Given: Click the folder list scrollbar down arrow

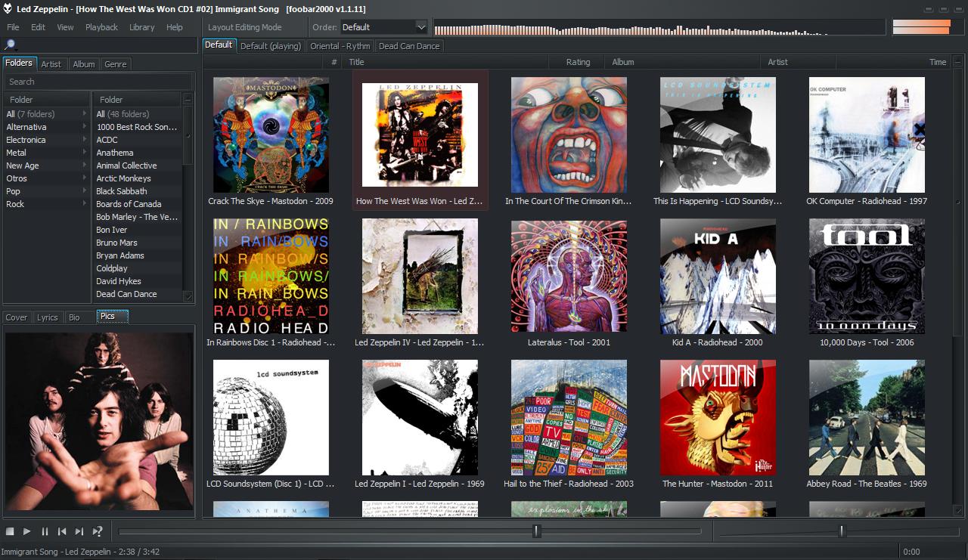Looking at the screenshot, I should pos(188,297).
